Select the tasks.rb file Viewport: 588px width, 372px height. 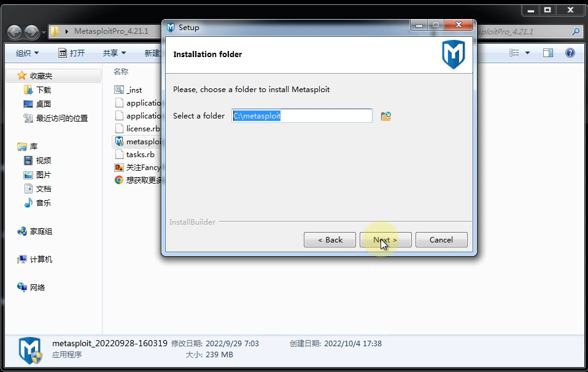[134, 155]
